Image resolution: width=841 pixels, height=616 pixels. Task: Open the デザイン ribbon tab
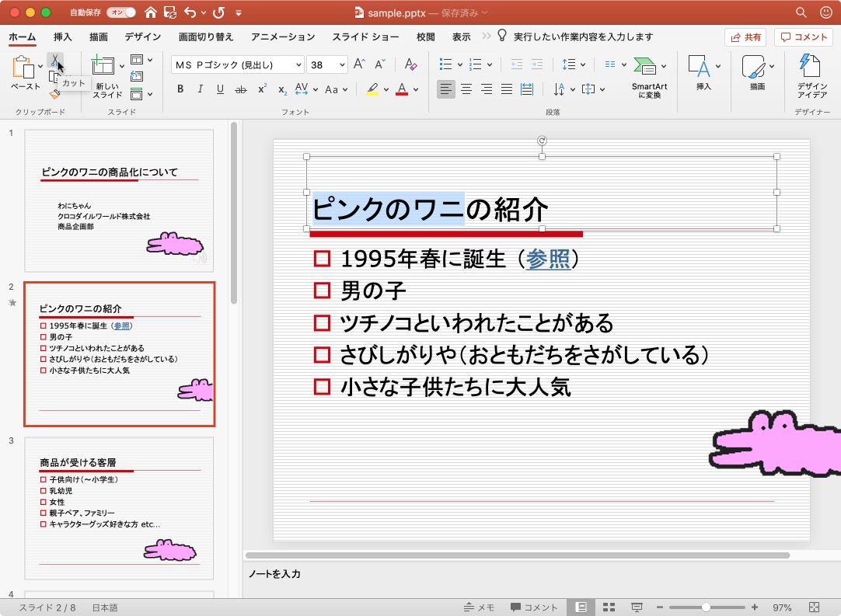143,37
